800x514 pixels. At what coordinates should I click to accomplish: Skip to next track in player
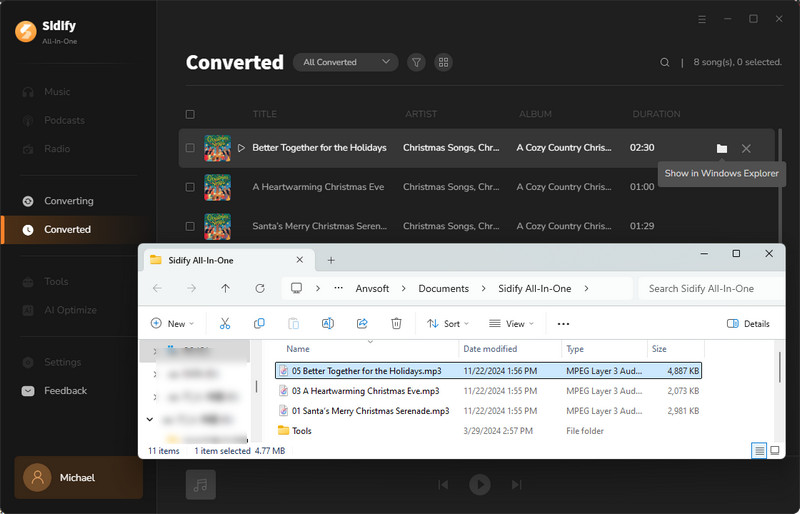516,484
